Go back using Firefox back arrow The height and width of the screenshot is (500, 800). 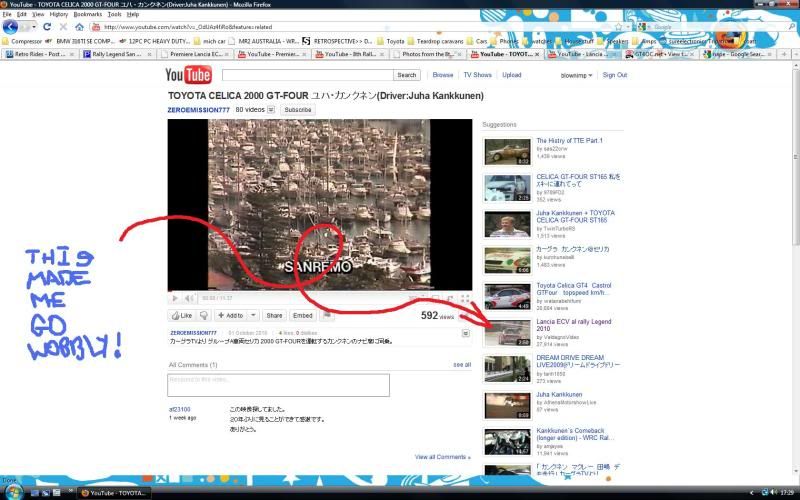(x=10, y=27)
